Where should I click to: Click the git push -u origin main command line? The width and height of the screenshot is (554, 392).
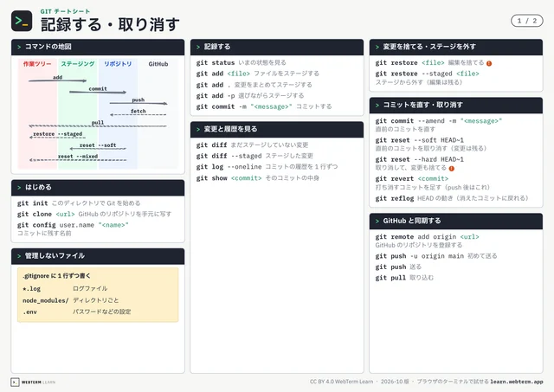coord(436,256)
